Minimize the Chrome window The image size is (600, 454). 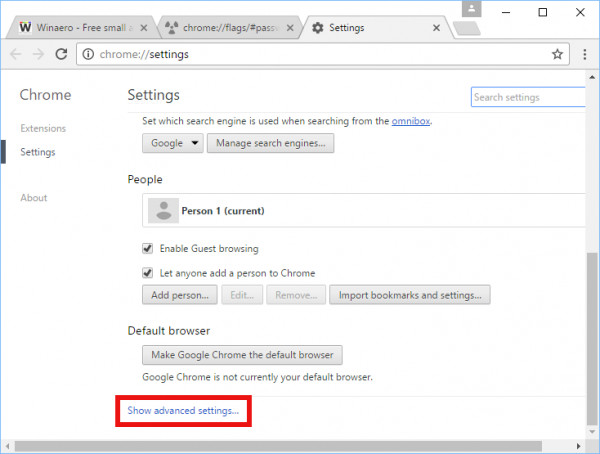[x=506, y=12]
